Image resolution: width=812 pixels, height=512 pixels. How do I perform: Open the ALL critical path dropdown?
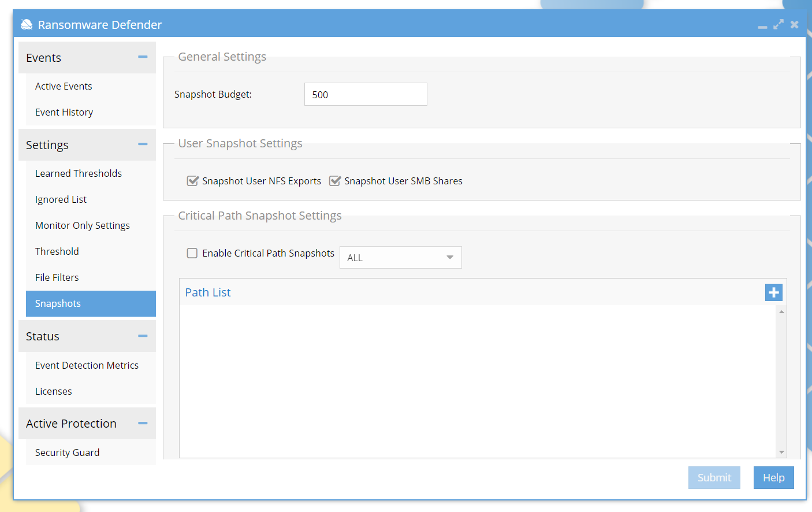click(x=401, y=258)
